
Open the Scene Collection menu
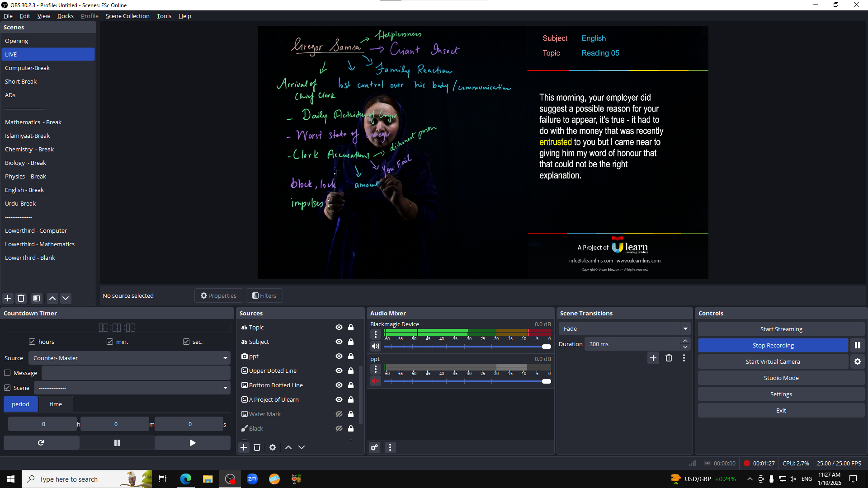(x=127, y=16)
